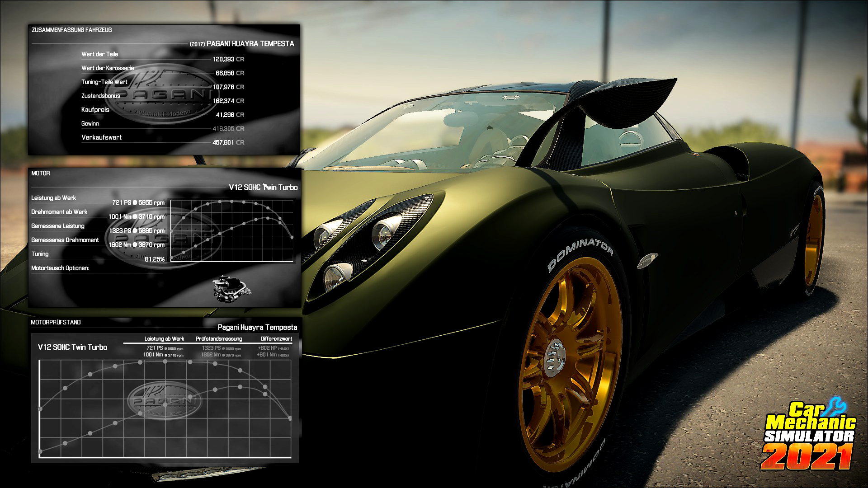Image resolution: width=868 pixels, height=488 pixels.
Task: Click the Leistung ab Werk column header
Action: click(x=164, y=339)
